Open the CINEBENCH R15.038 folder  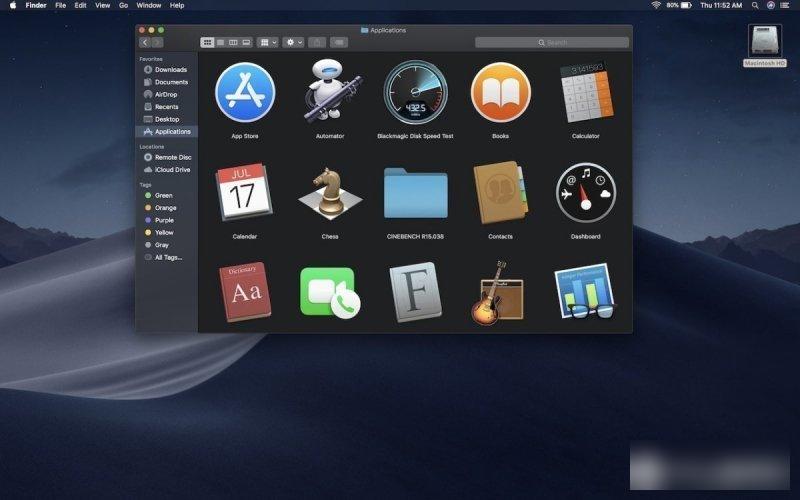click(x=415, y=193)
